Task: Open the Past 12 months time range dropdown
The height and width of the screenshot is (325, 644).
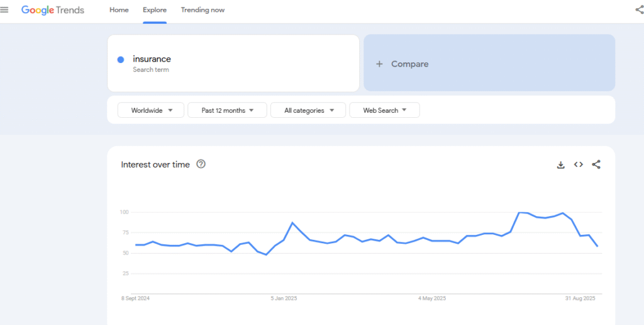Action: [x=227, y=110]
